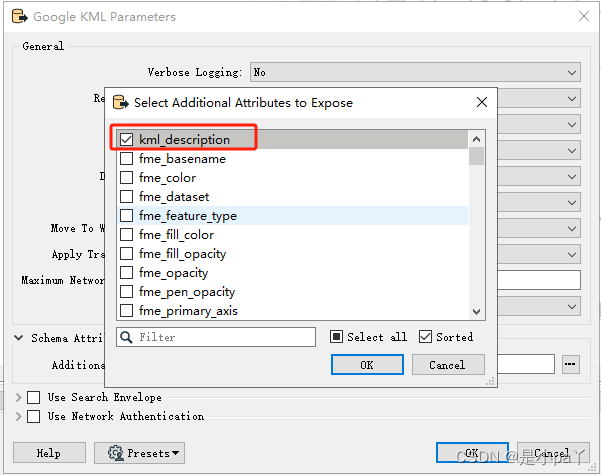Click the Presets gear icon
Viewport: 601px width, 475px height.
(115, 453)
